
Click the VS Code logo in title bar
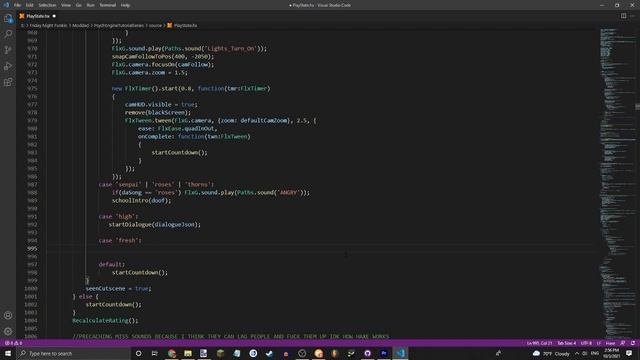[x=6, y=5]
